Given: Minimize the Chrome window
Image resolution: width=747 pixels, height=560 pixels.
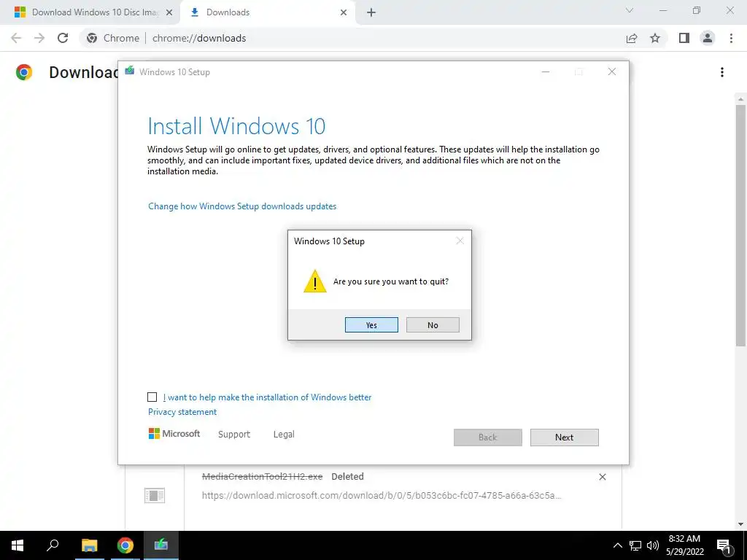Looking at the screenshot, I should 663,10.
